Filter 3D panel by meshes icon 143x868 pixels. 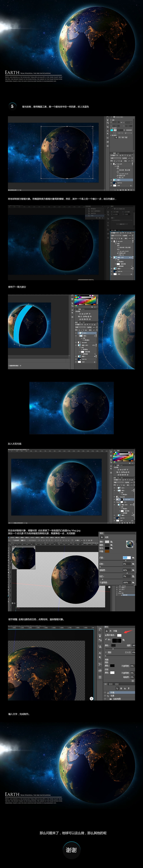[x=121, y=688]
